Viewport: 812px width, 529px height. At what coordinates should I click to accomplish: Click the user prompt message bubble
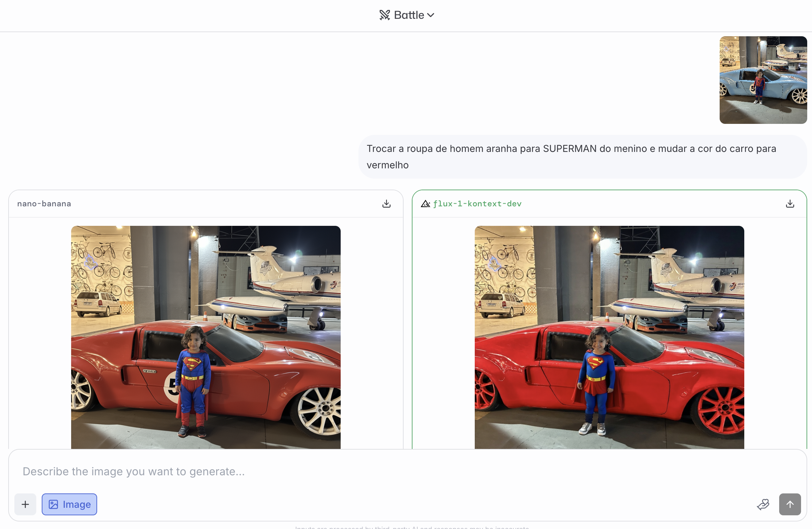583,157
